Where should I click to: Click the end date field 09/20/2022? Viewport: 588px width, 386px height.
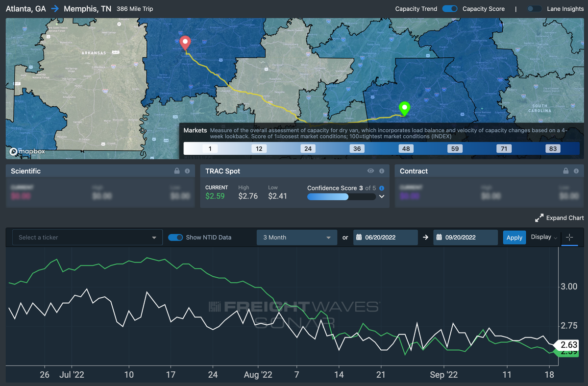(x=465, y=238)
